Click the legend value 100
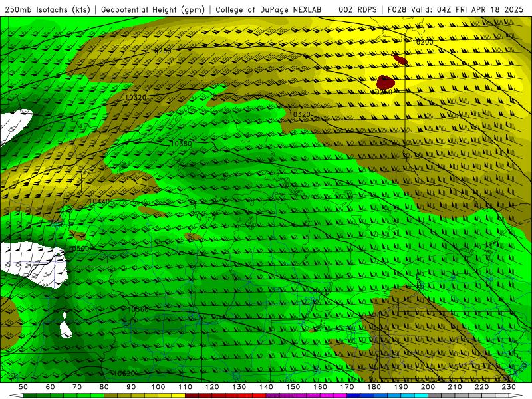The image size is (532, 399). pyautogui.click(x=158, y=387)
